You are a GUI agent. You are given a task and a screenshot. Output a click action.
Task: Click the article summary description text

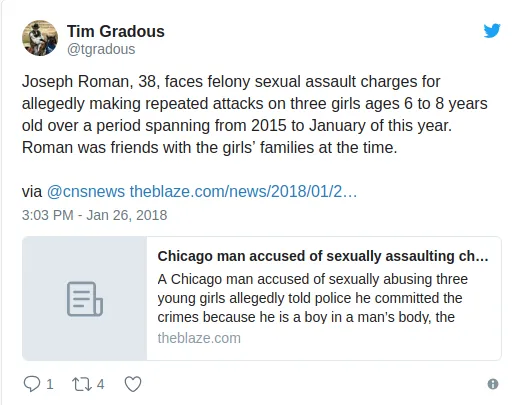(313, 298)
